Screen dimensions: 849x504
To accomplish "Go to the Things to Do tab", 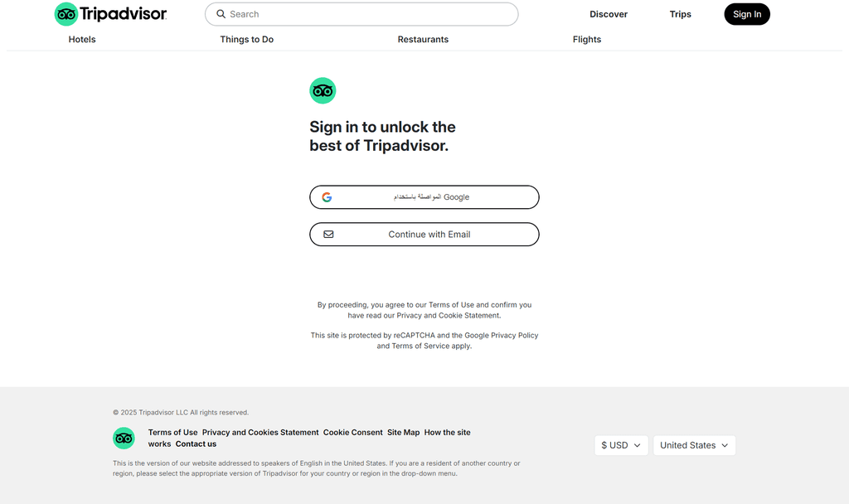I will click(x=247, y=40).
